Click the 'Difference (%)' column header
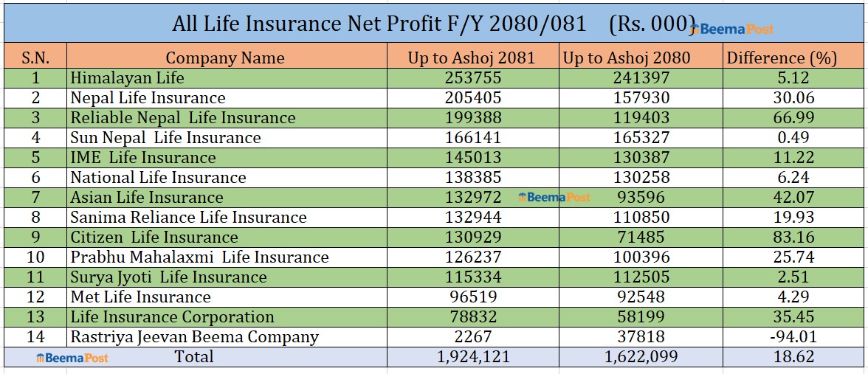The height and width of the screenshot is (374, 868). click(782, 58)
